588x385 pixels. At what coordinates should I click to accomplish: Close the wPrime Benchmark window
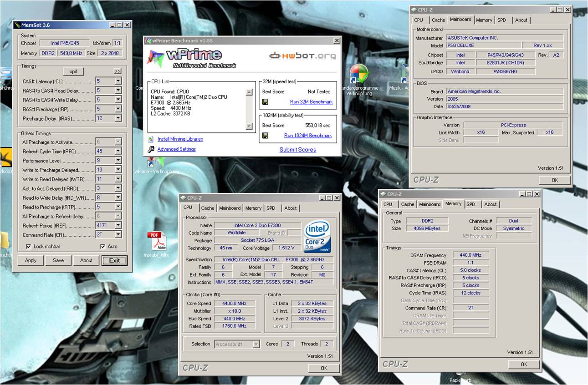point(337,41)
